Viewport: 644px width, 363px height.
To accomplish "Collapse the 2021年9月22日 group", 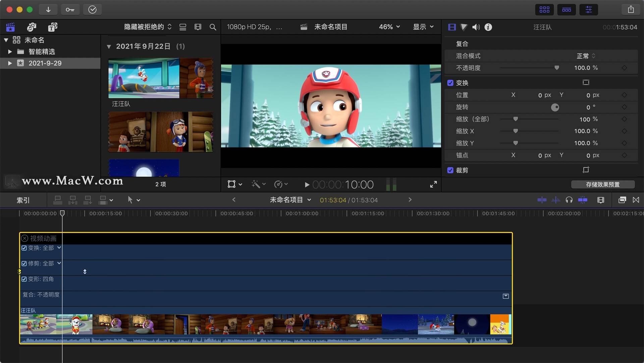I will [109, 47].
